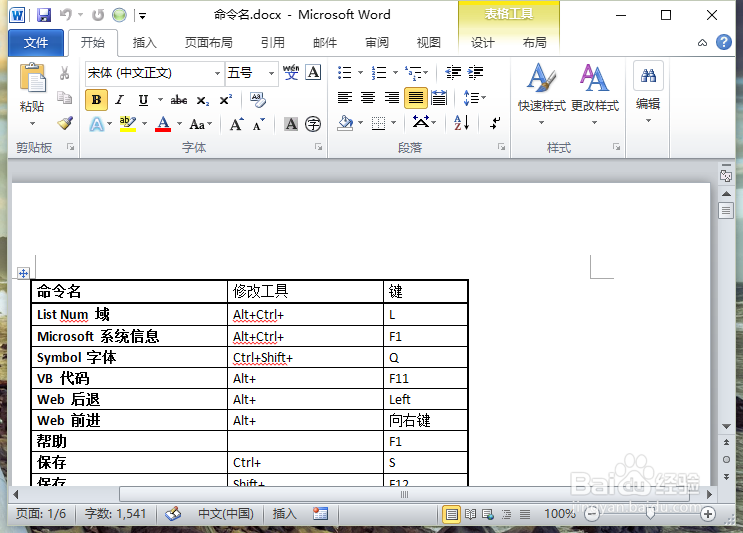Center align the text
This screenshot has height=533, width=743.
[x=368, y=98]
